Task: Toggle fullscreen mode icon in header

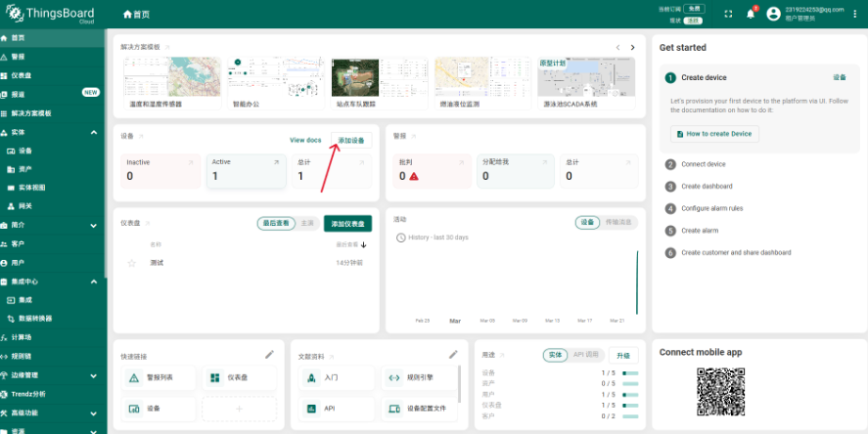Action: pos(727,14)
